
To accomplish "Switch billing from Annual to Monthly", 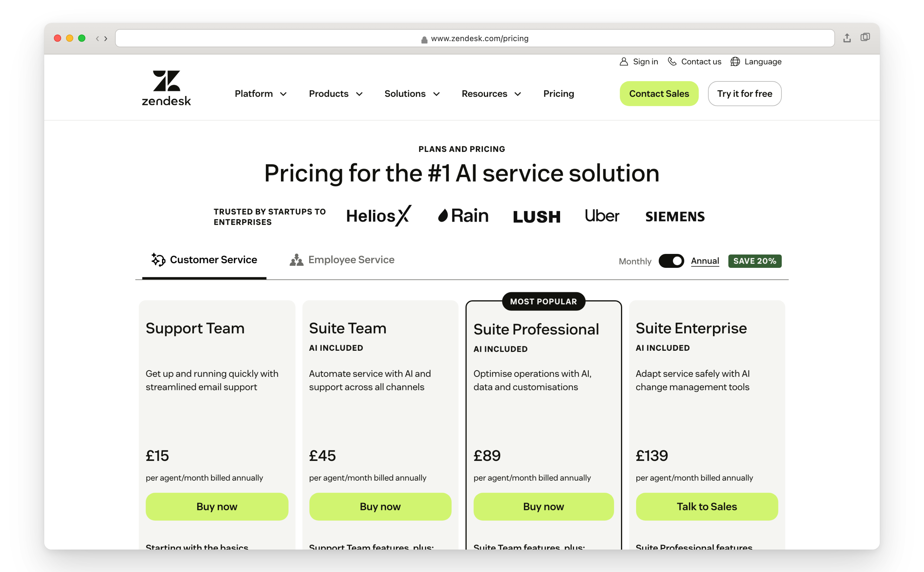I will tap(671, 261).
